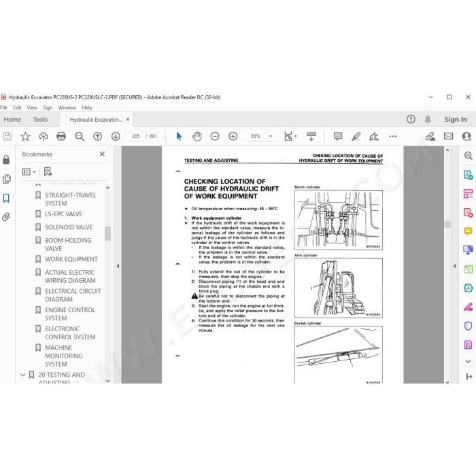Open the File menu
Screen dimensions: 476x476
[x=3, y=107]
